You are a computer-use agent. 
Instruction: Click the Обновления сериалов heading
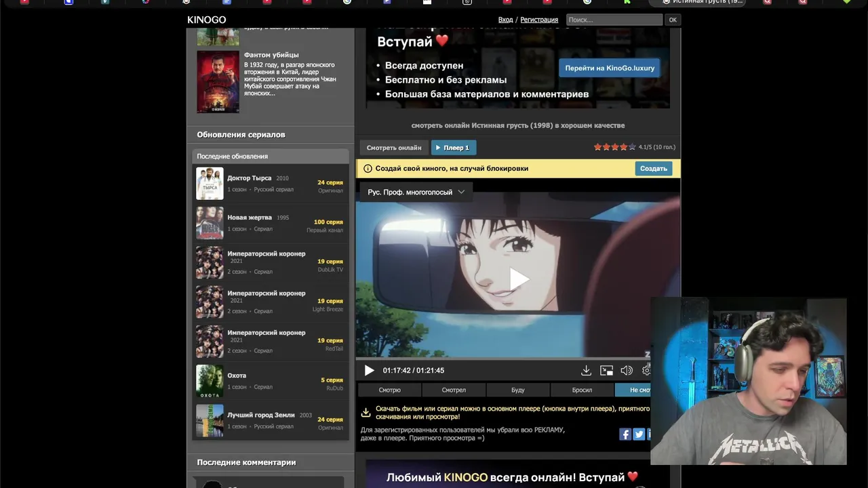click(x=241, y=134)
